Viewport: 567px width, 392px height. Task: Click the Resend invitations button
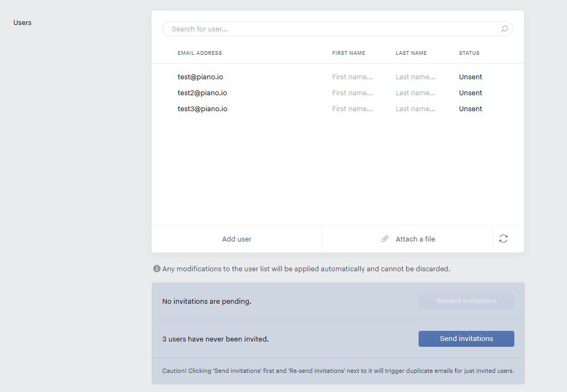466,301
